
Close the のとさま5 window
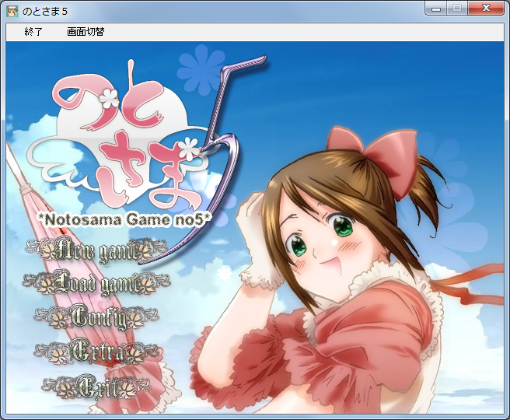tap(486, 9)
